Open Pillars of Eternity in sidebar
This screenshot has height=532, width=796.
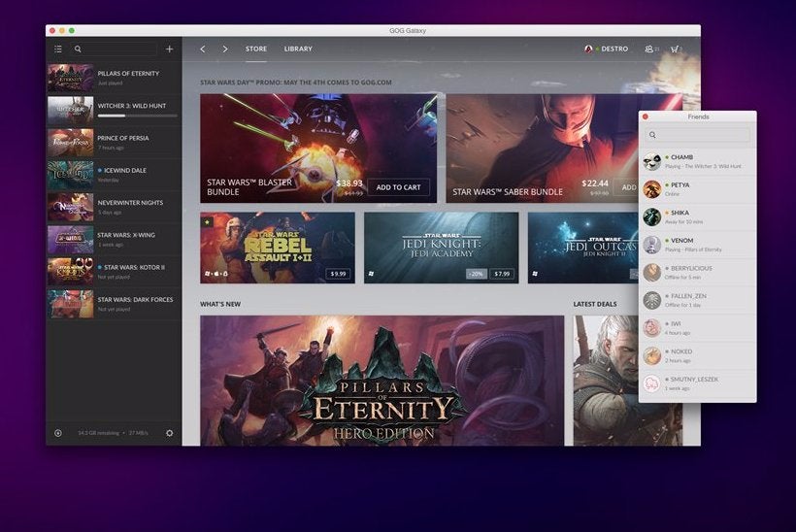point(114,78)
